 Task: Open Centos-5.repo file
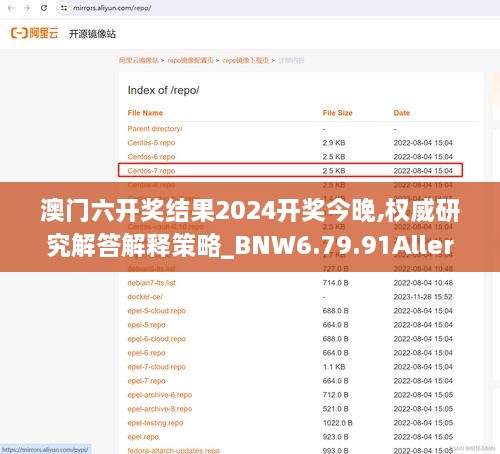151,143
